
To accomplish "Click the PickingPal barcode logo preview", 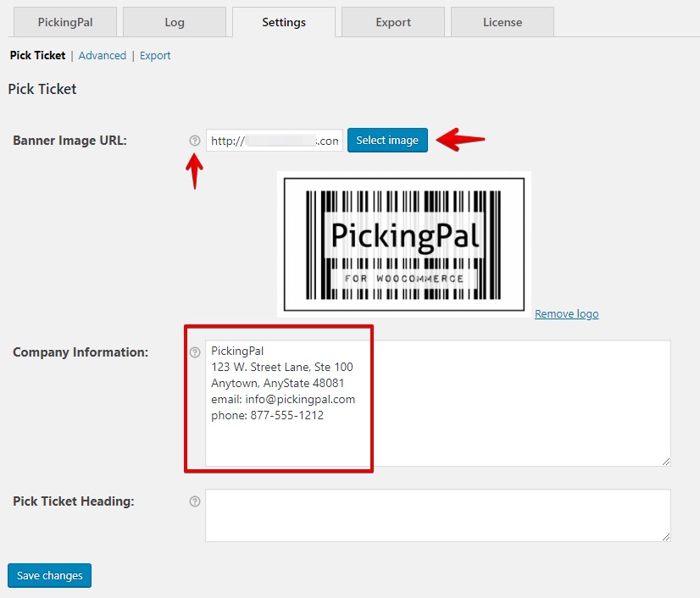I will pos(404,243).
